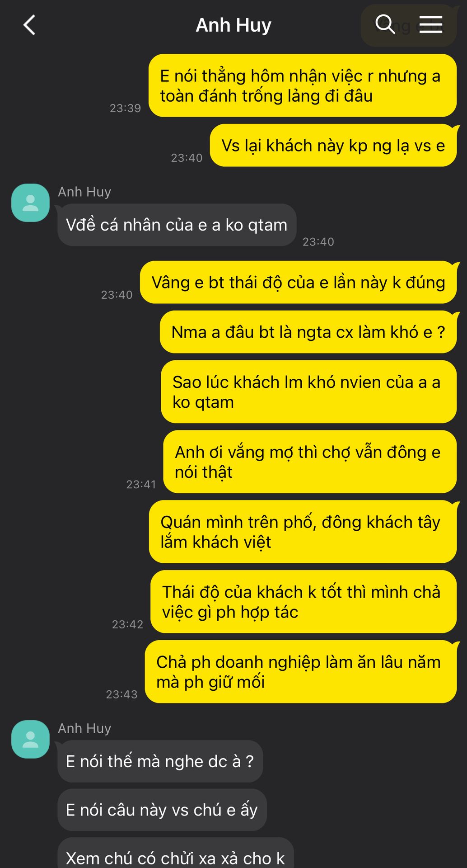Screen dimensions: 467x868
Task: Select message 'Sao lúc khách lm khó nvien'
Action: click(308, 392)
